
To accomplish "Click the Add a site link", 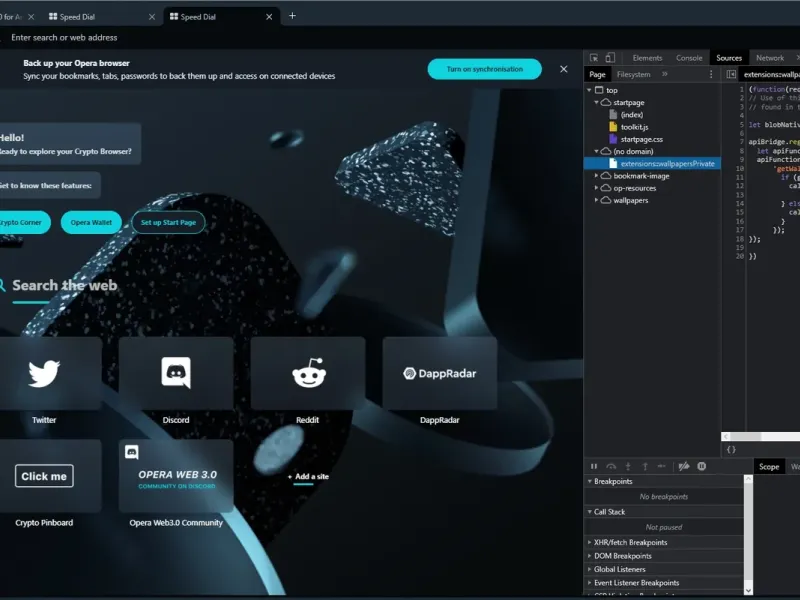I will tap(308, 477).
